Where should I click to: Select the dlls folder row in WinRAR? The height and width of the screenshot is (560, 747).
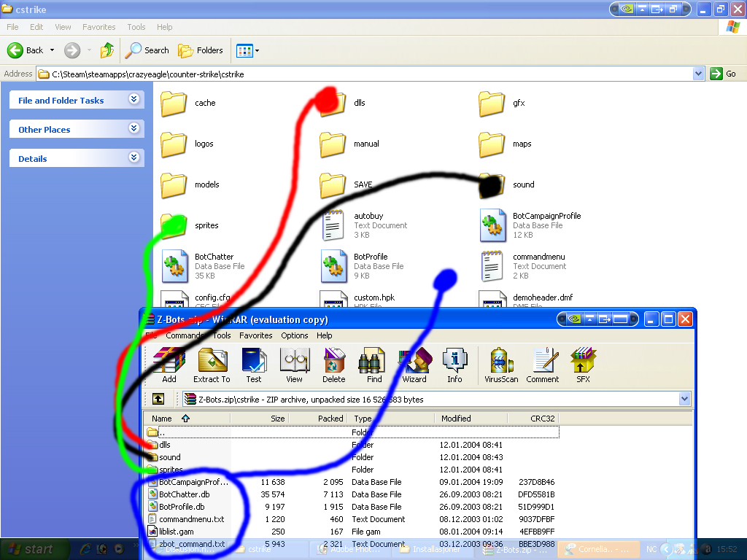352,445
